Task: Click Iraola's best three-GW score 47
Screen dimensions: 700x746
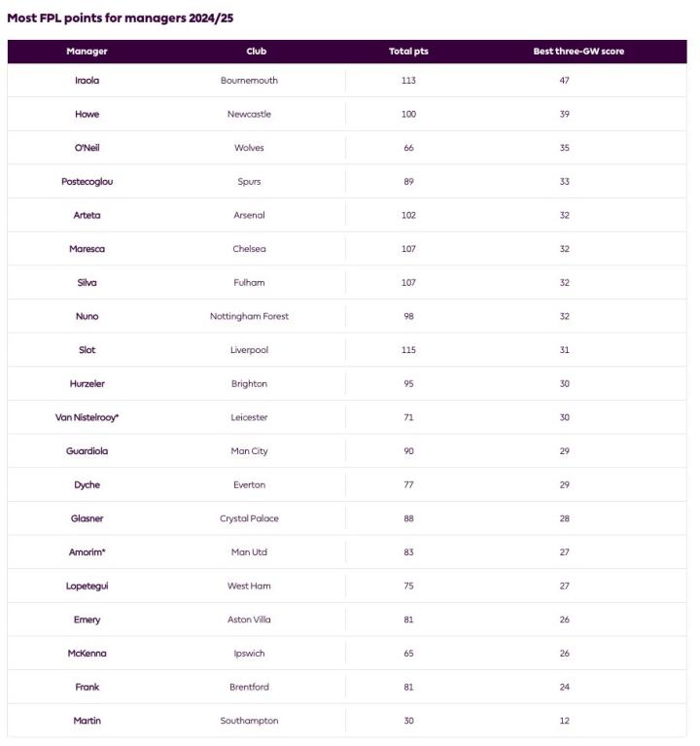Action: click(564, 81)
